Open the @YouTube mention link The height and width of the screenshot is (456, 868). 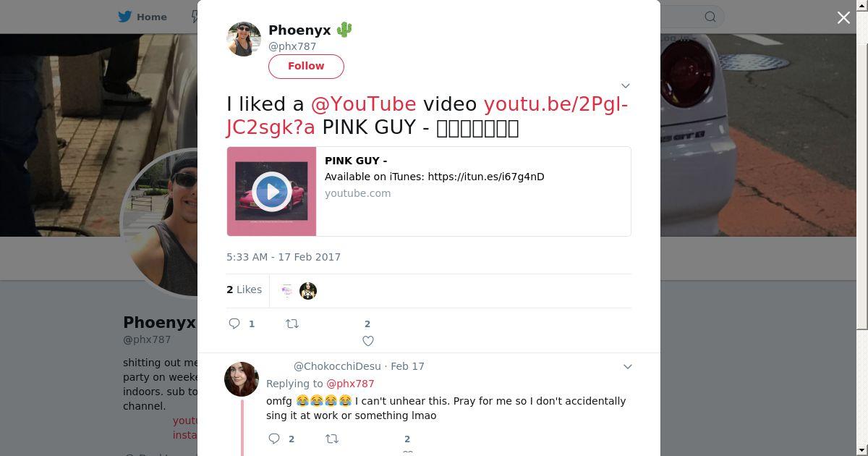pos(363,104)
